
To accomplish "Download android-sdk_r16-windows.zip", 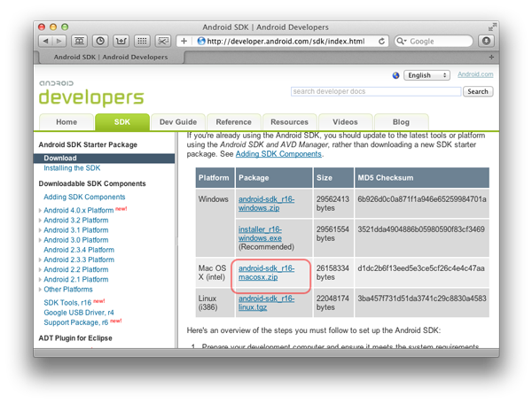I will tap(266, 204).
